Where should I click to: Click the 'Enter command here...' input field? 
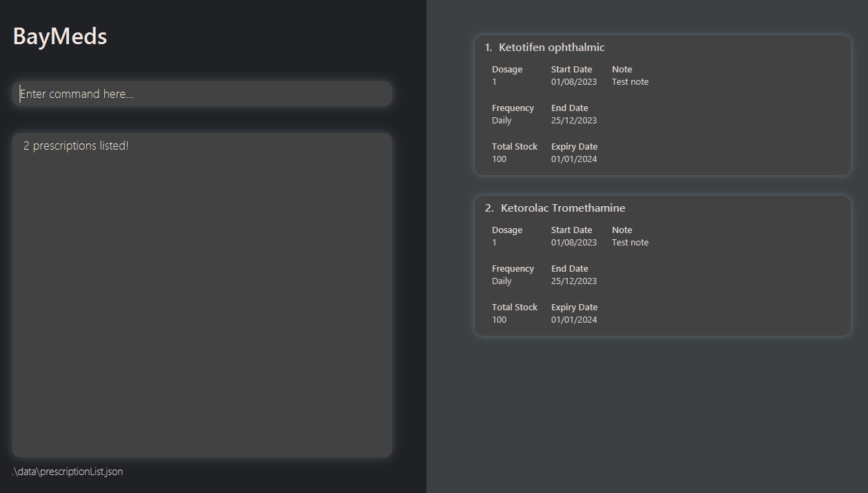[202, 94]
